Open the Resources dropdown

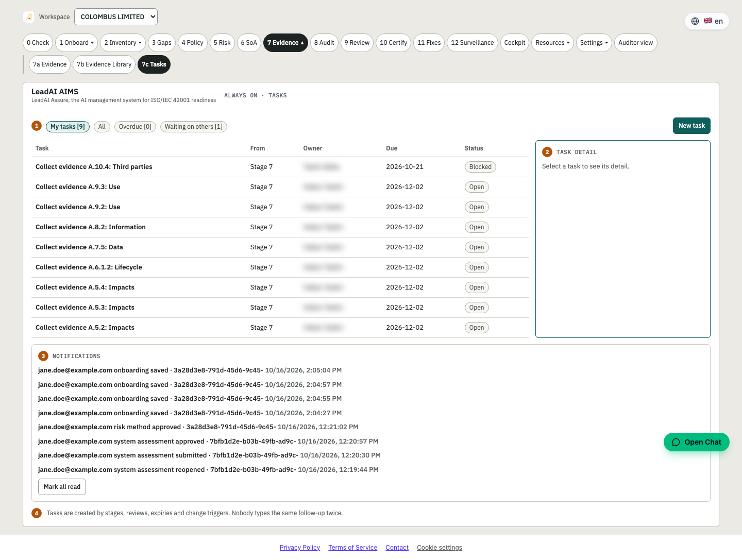552,43
